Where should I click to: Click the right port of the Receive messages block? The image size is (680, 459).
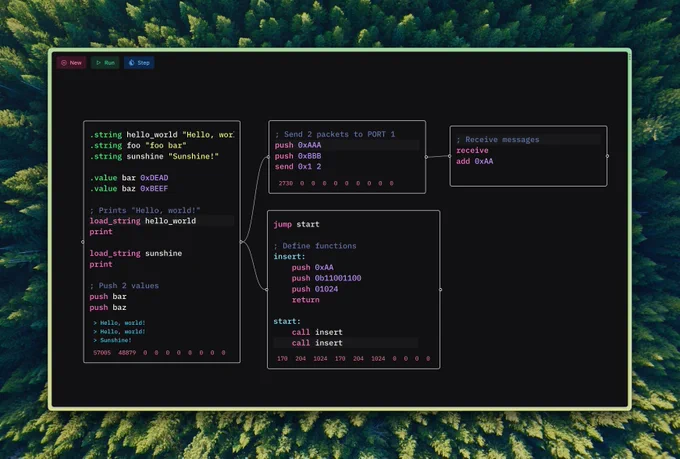coord(608,156)
